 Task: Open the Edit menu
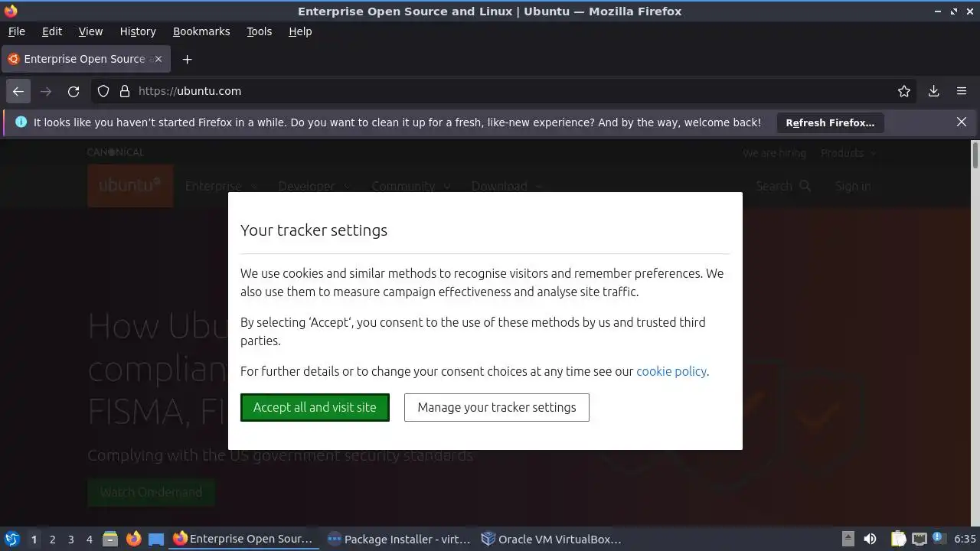(52, 31)
